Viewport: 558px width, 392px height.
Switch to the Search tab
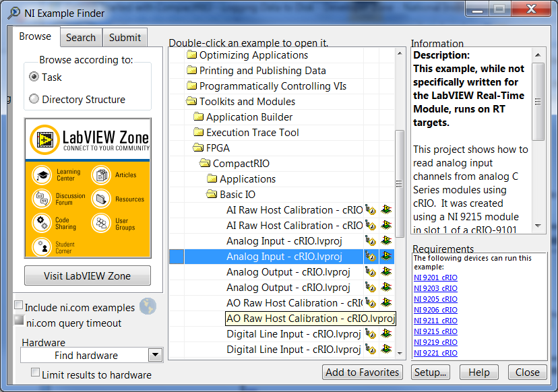click(81, 37)
